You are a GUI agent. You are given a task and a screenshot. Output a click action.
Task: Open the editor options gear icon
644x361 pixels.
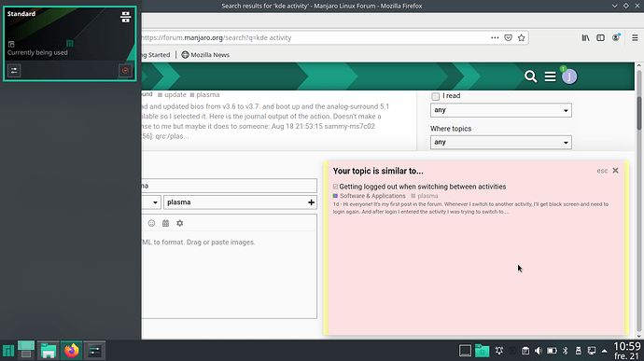179,223
